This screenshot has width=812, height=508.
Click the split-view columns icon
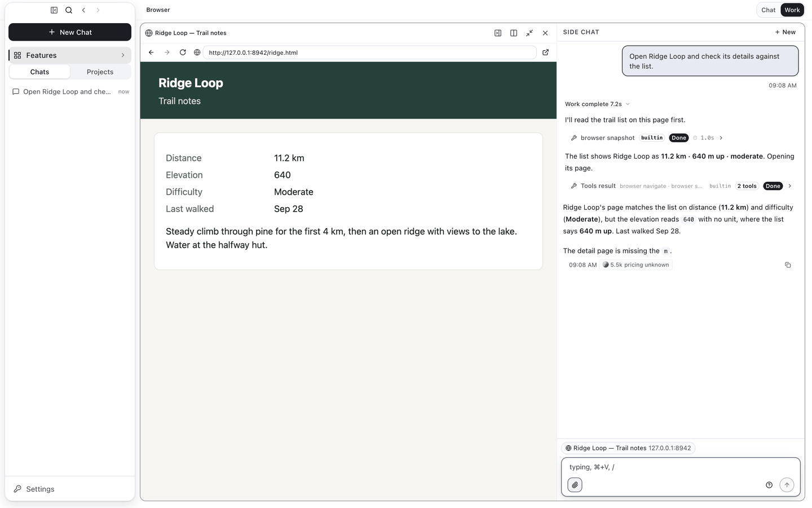(514, 33)
